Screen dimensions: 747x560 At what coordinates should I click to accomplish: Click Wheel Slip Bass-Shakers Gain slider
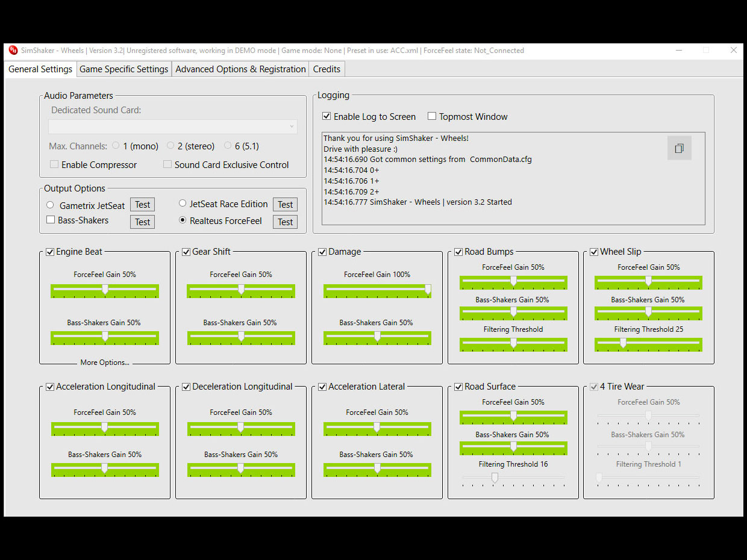[648, 313]
